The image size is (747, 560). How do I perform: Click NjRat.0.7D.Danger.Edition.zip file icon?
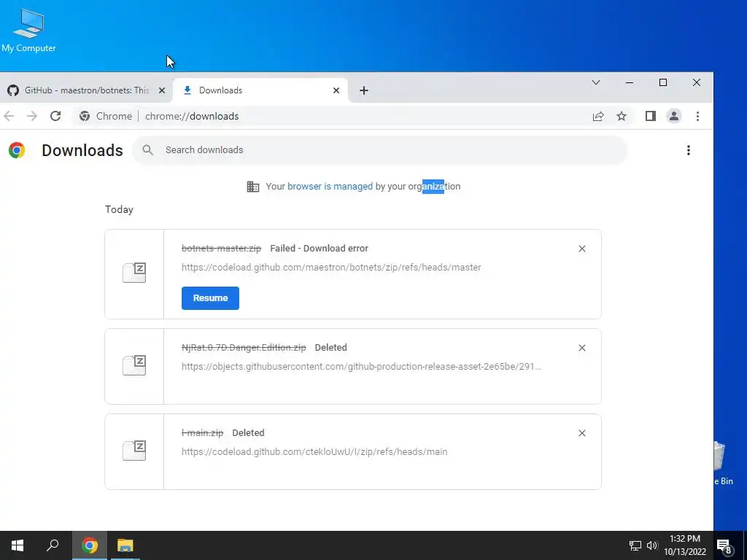coord(134,365)
